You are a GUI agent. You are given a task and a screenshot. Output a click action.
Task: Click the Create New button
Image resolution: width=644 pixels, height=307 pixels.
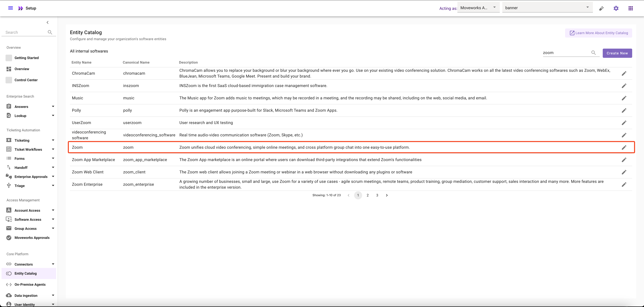pyautogui.click(x=617, y=53)
